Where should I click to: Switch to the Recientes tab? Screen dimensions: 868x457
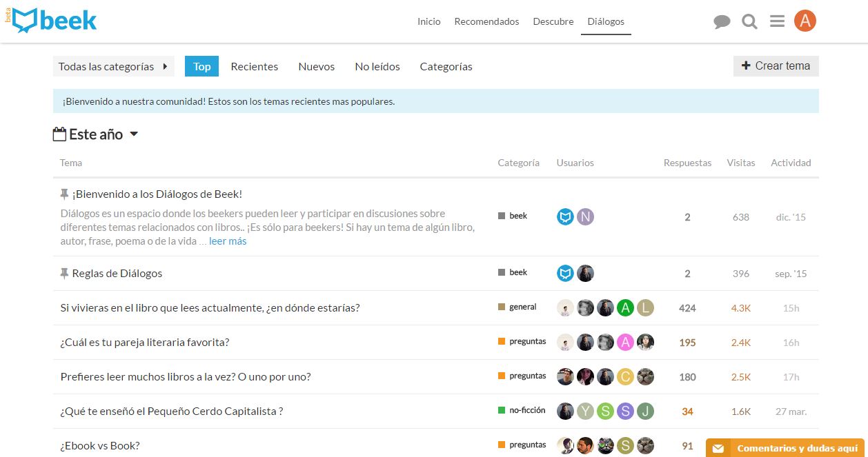(255, 66)
